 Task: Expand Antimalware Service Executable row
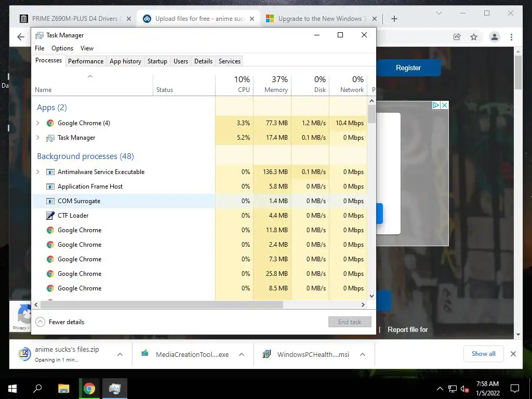coord(37,172)
